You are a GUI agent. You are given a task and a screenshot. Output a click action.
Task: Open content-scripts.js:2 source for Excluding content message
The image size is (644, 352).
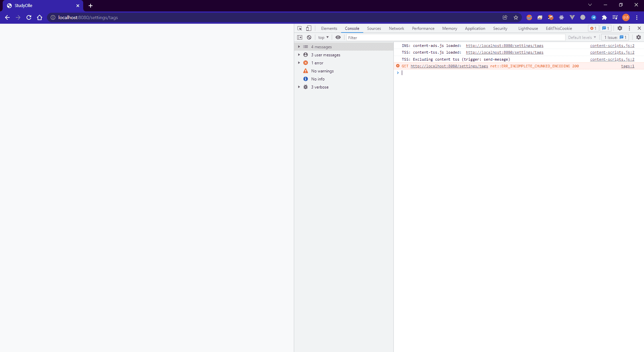pyautogui.click(x=612, y=60)
